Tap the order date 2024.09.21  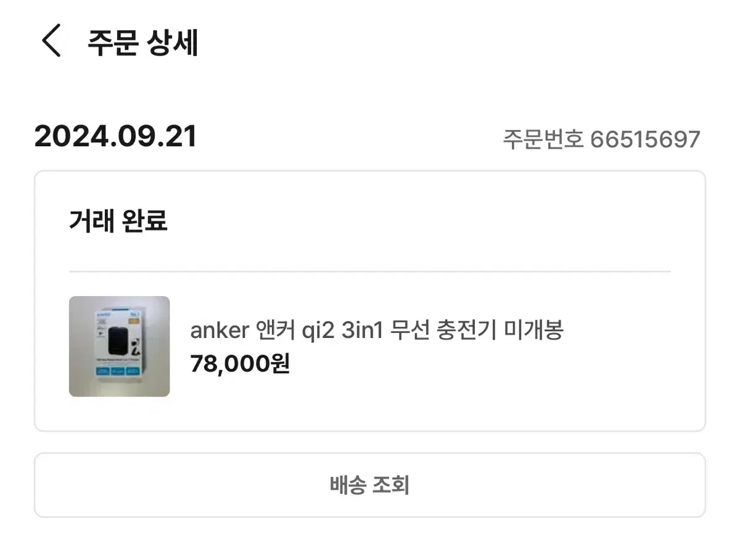(115, 137)
